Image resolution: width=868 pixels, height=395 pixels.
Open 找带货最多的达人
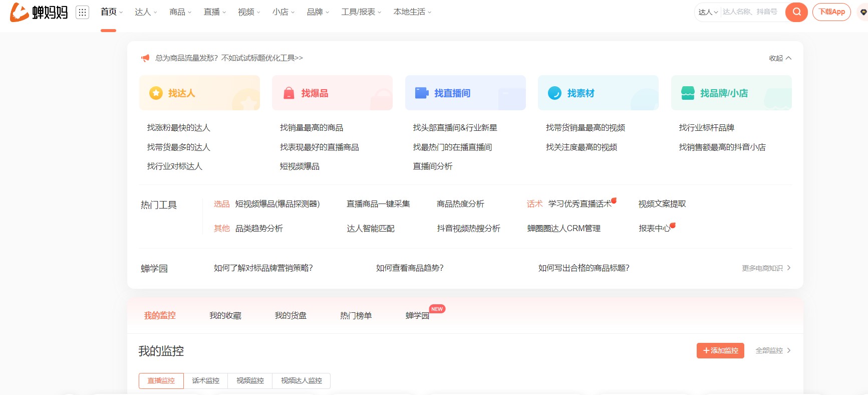[179, 147]
